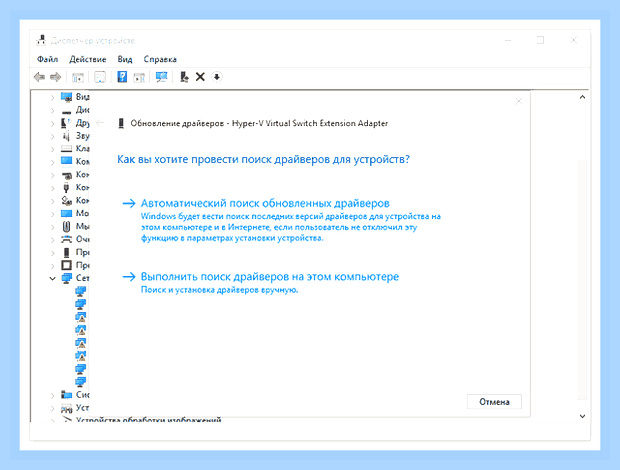The height and width of the screenshot is (470, 620).
Task: Open the 'Файл' menu
Action: pos(47,59)
